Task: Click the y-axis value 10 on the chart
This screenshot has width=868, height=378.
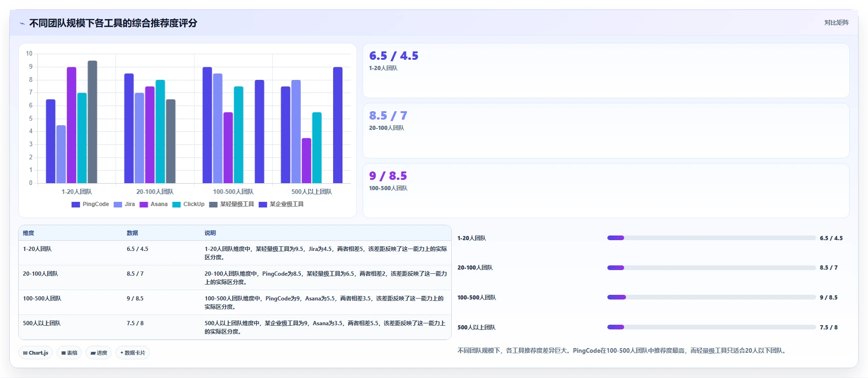Action: [x=29, y=54]
